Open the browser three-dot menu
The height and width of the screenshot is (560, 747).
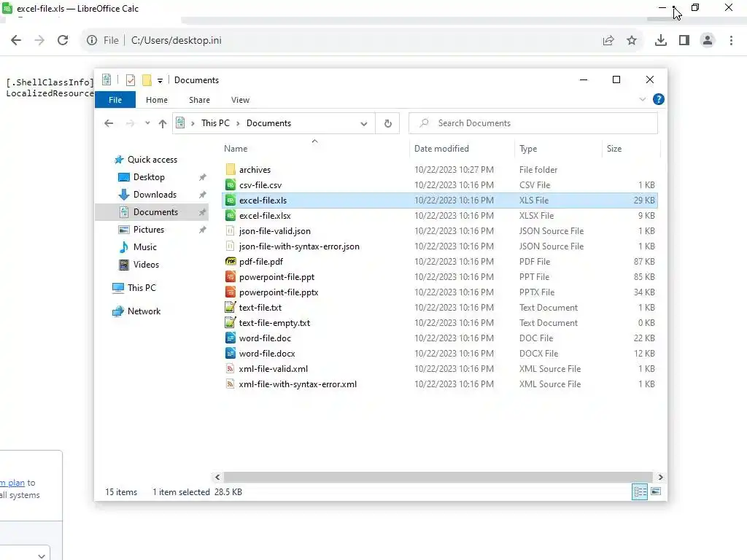pos(731,41)
